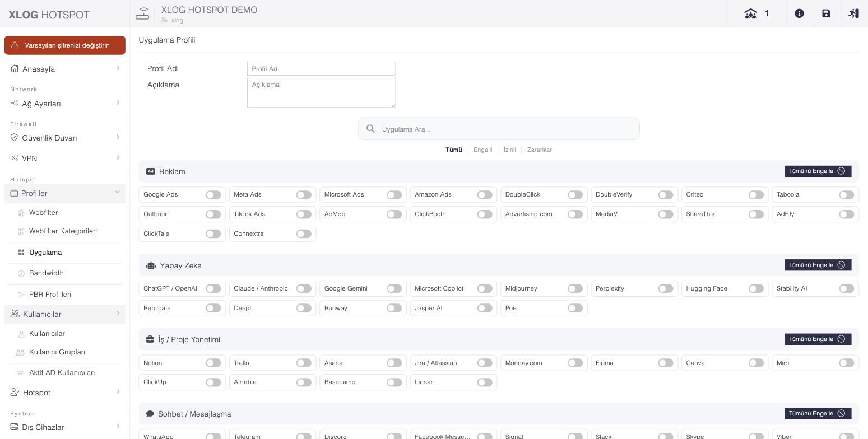Viewport: 868px width, 439px height.
Task: Filter by Zararlılar apps
Action: click(540, 150)
